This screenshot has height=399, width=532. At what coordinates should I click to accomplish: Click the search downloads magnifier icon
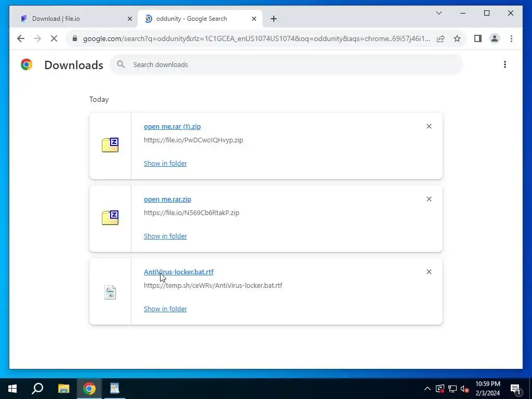coord(121,64)
